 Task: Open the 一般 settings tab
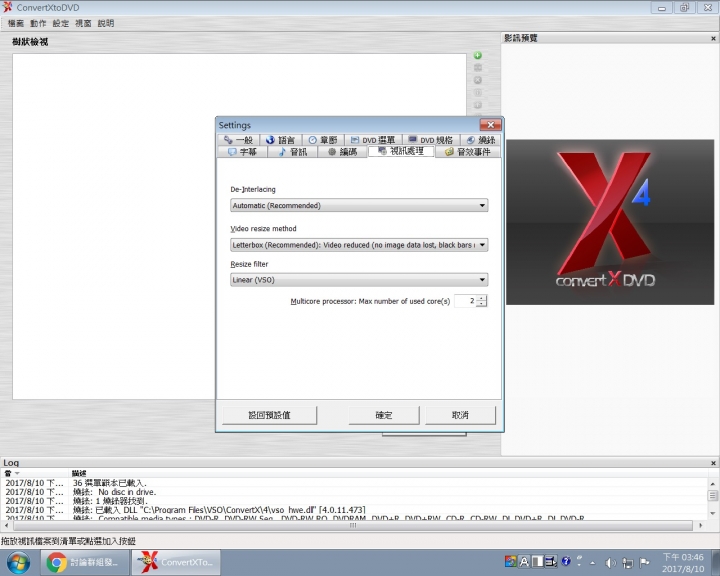pyautogui.click(x=238, y=140)
